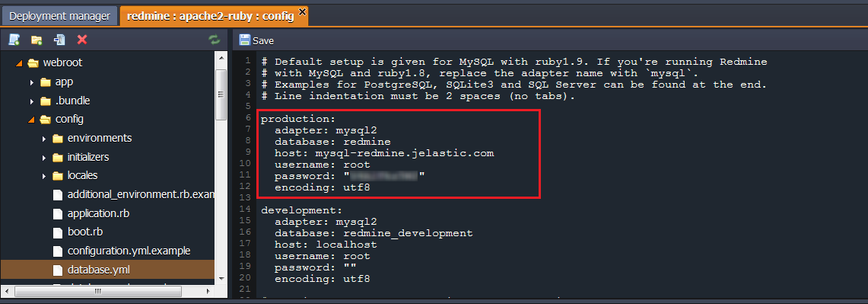Open configuration.yml.example file
The width and height of the screenshot is (868, 304).
[x=129, y=251]
